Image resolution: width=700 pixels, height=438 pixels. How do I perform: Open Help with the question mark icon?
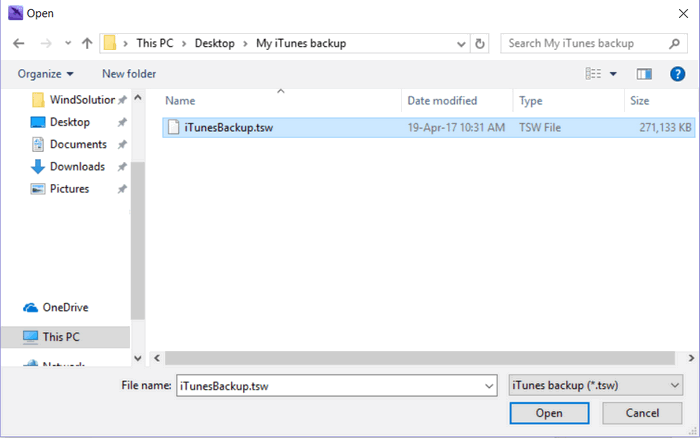pyautogui.click(x=677, y=74)
